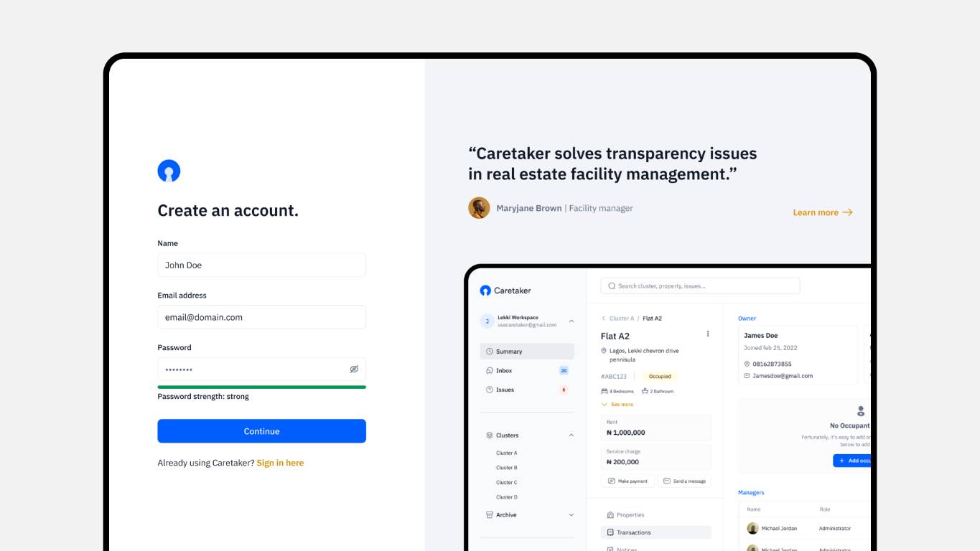Viewport: 980px width, 551px height.
Task: Select Cluster A in the sidebar list
Action: 507,453
